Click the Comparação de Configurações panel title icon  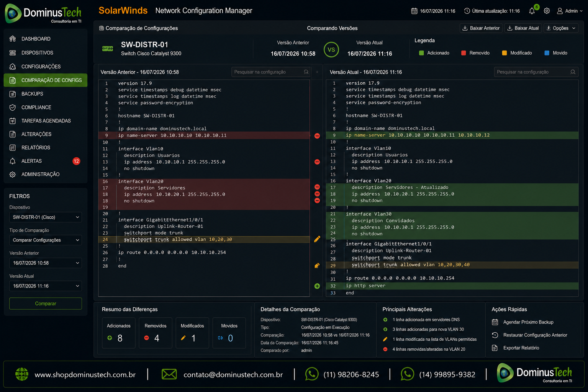pos(102,28)
